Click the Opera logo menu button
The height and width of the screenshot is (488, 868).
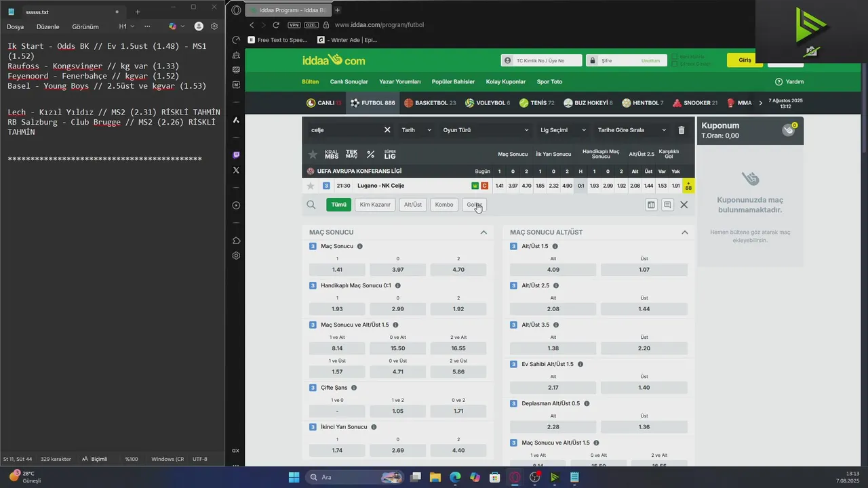(236, 10)
